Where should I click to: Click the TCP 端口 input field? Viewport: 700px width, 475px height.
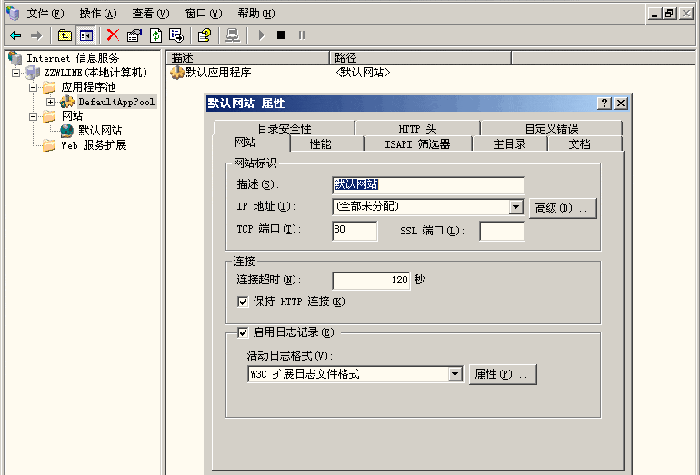tap(354, 231)
